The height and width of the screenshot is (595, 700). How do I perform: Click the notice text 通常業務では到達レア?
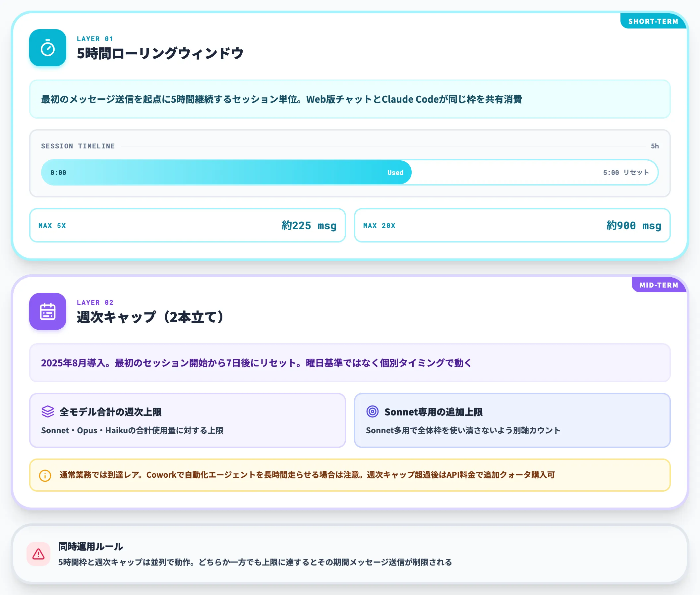[x=307, y=475]
